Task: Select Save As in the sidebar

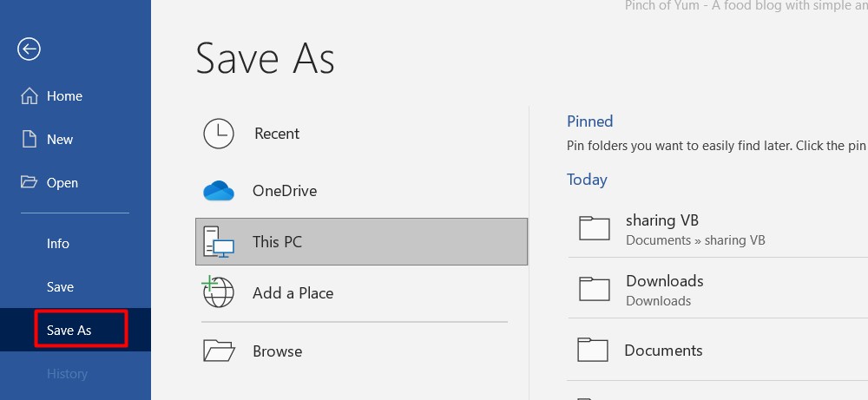Action: tap(69, 331)
